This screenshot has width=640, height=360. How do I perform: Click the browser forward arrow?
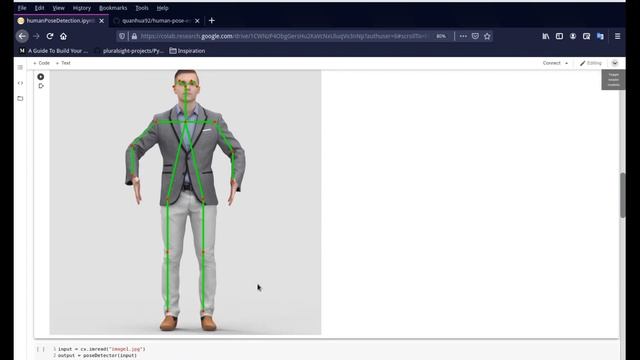pos(36,36)
